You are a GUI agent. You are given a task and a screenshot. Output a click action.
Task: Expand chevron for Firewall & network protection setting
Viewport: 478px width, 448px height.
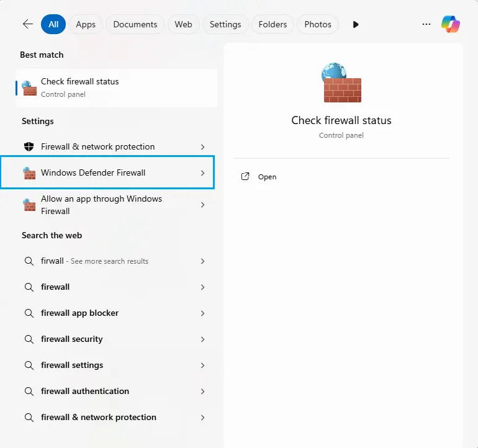click(x=202, y=147)
